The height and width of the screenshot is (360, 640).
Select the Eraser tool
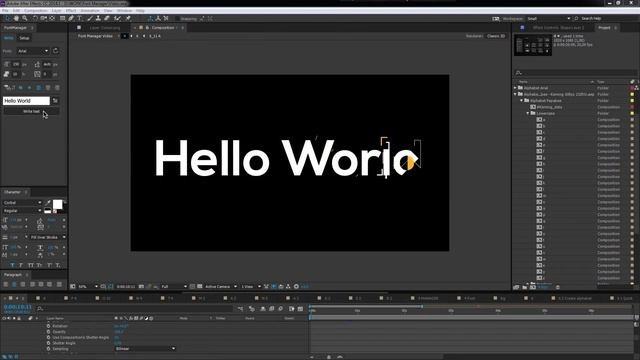point(107,18)
